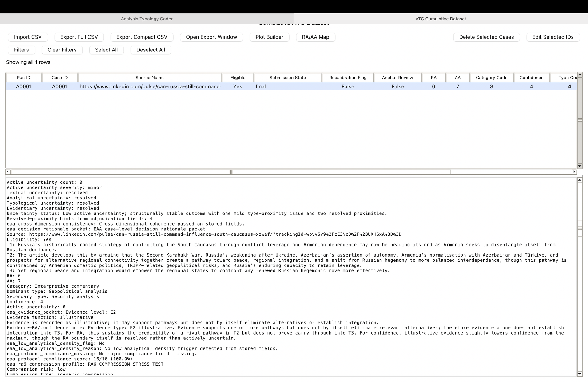Switch to the Analysis Typology Coder tab

point(147,19)
